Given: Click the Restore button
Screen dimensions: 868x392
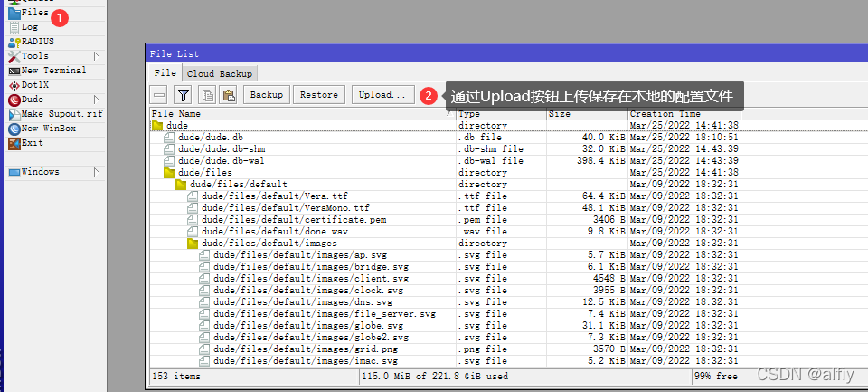Looking at the screenshot, I should click(x=319, y=95).
